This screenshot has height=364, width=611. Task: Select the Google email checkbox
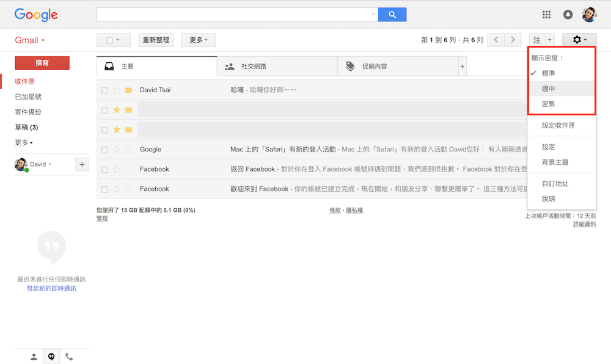104,150
